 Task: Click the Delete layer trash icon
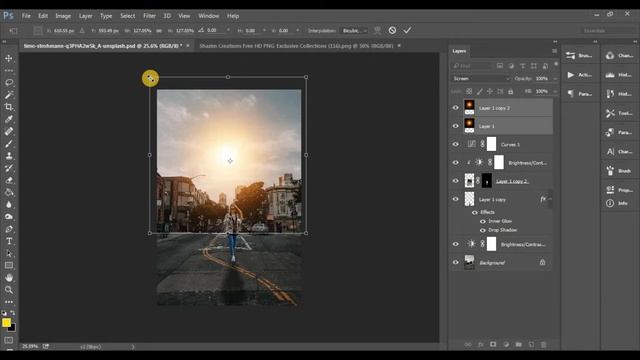pos(544,344)
